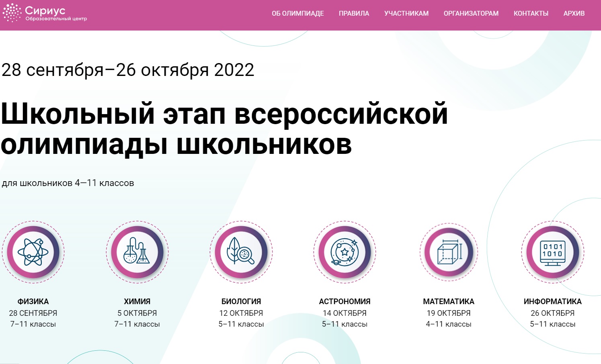Viewport: 601px width, 364px height.
Task: Open the physics atom icon
Action: [33, 252]
